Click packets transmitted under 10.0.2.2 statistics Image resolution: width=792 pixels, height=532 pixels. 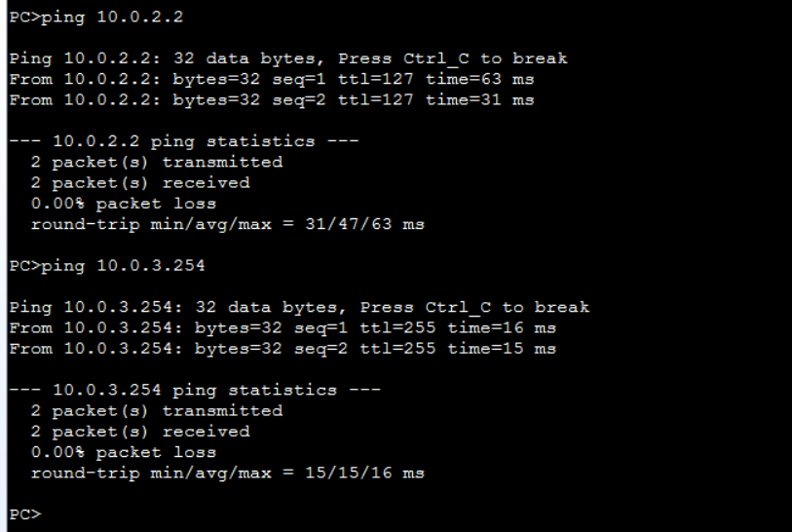pyautogui.click(x=156, y=162)
